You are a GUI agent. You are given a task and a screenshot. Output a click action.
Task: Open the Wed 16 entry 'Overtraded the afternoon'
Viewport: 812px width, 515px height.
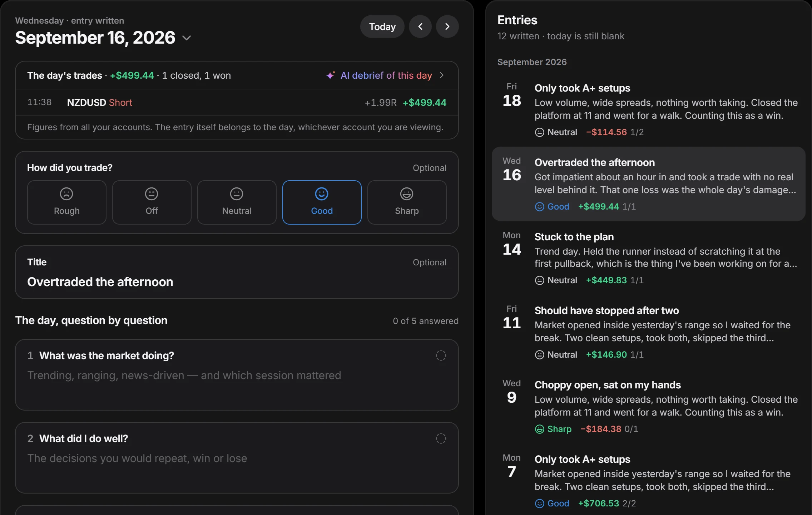pyautogui.click(x=649, y=184)
